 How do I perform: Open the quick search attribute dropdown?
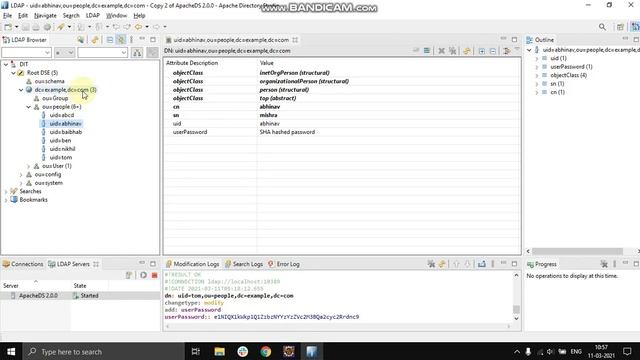click(x=47, y=53)
